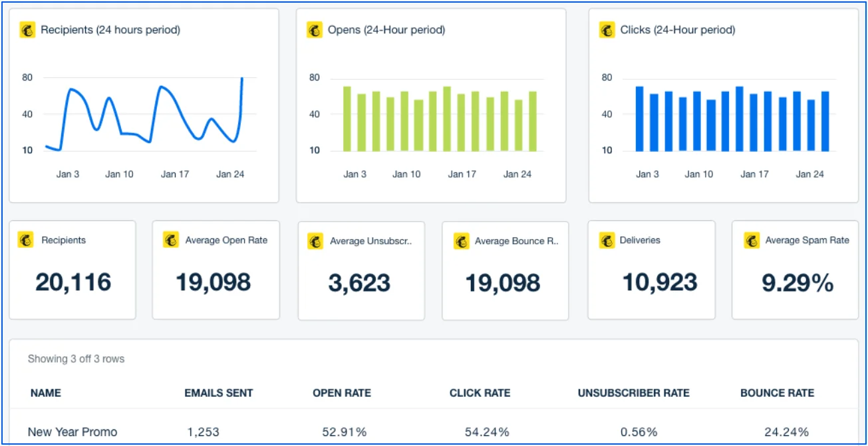Click the Showing 3 off 3 rows text
The width and height of the screenshot is (868, 446).
click(x=76, y=359)
